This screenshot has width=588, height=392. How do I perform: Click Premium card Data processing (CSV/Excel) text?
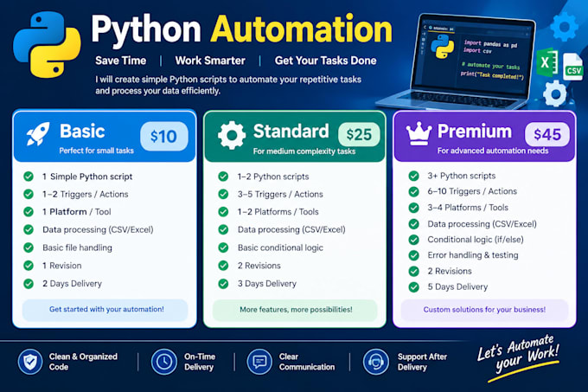(x=482, y=224)
